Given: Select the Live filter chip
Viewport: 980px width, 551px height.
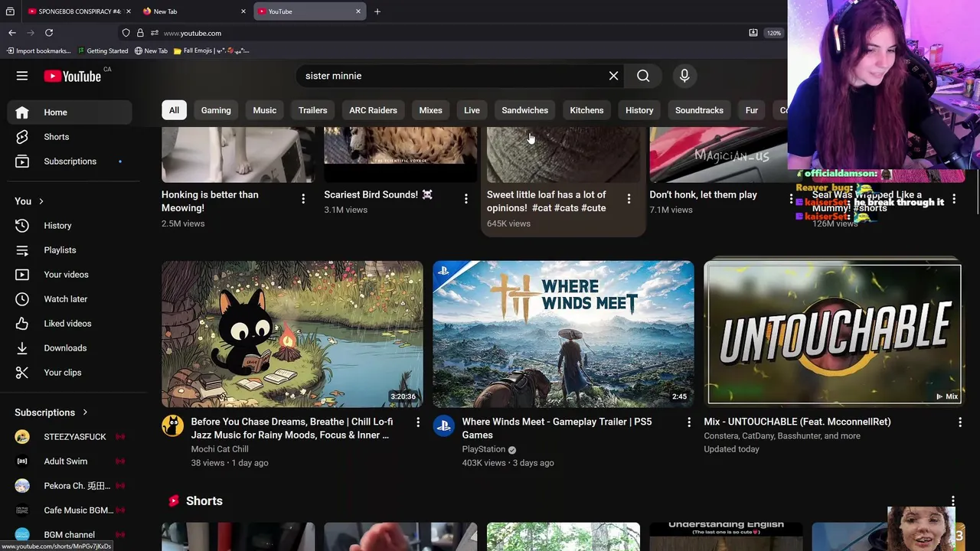Looking at the screenshot, I should tap(472, 110).
